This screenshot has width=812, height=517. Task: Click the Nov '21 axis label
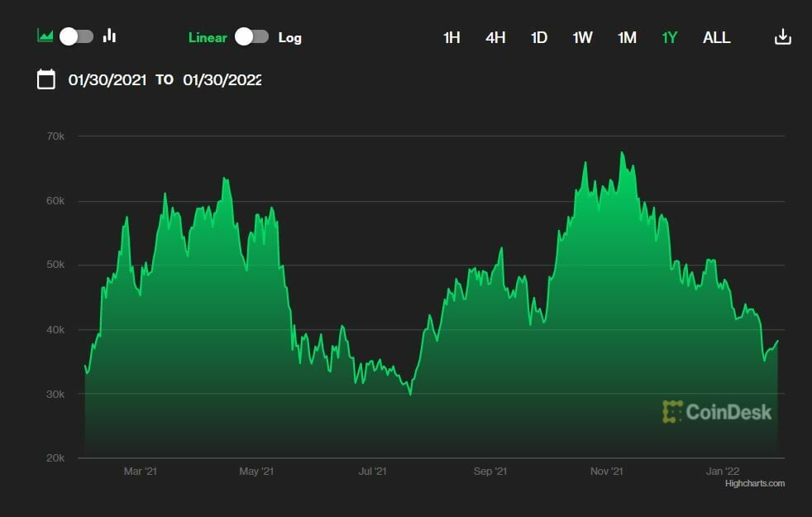(606, 472)
